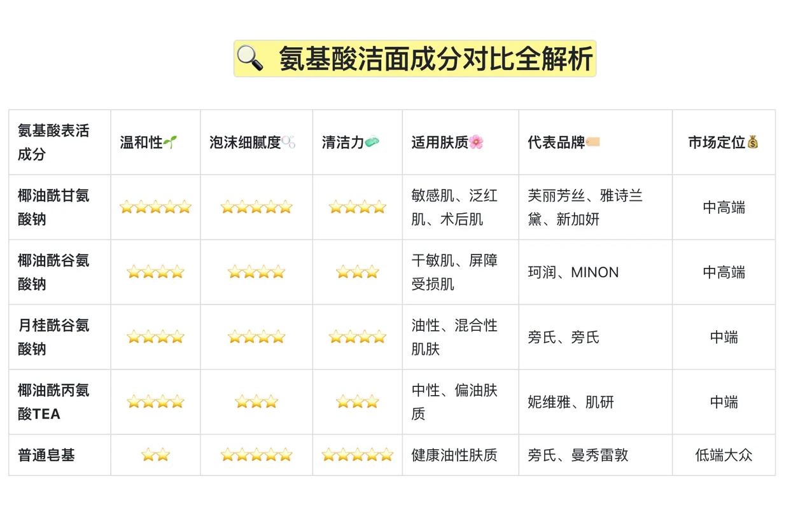This screenshot has height=509, width=812.
Task: Click the flower icon beside 适用肤质
Action: 476,143
